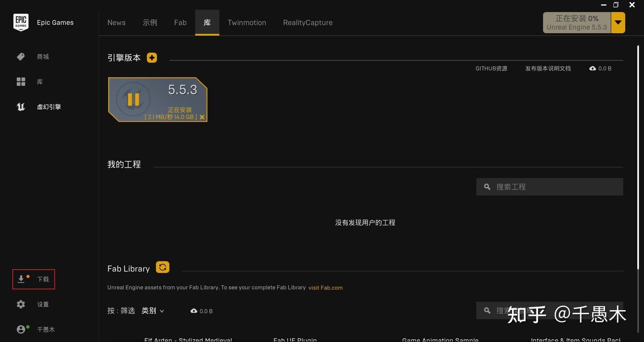Open the Fab tab at the top
The height and width of the screenshot is (342, 644).
tap(180, 22)
